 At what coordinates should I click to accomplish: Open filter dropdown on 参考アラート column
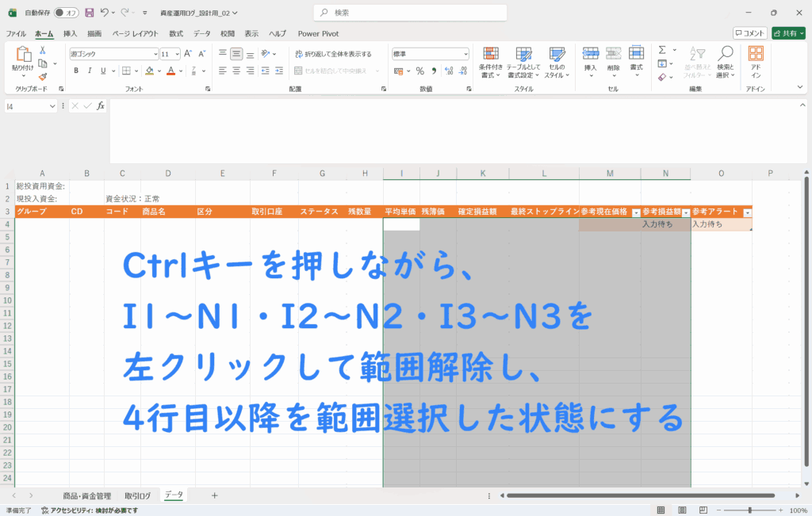(x=747, y=212)
